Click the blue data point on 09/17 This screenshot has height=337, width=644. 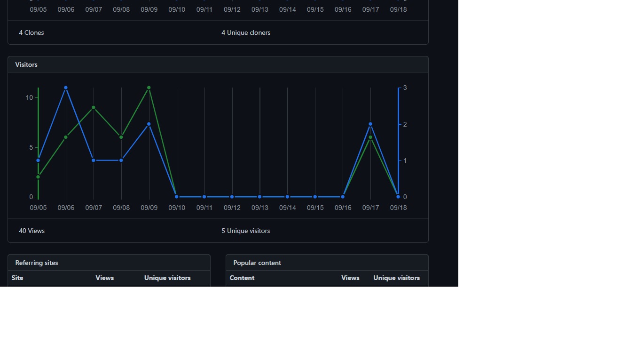[x=370, y=124]
